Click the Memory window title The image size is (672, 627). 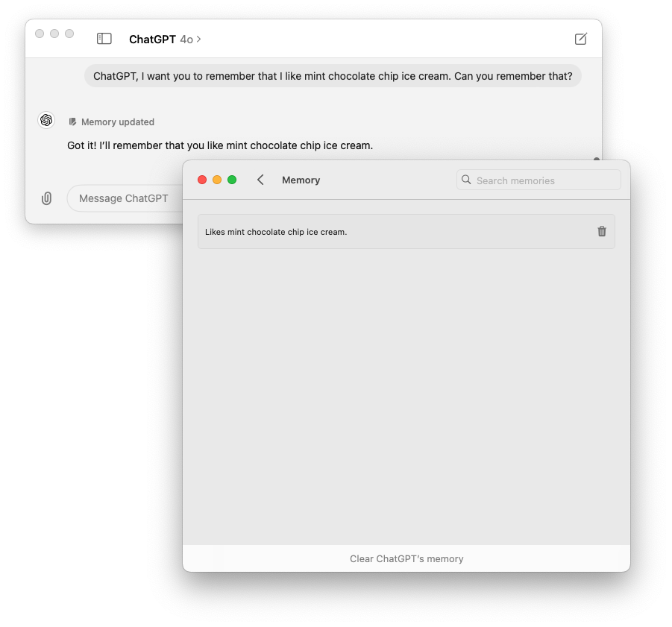[x=301, y=180]
